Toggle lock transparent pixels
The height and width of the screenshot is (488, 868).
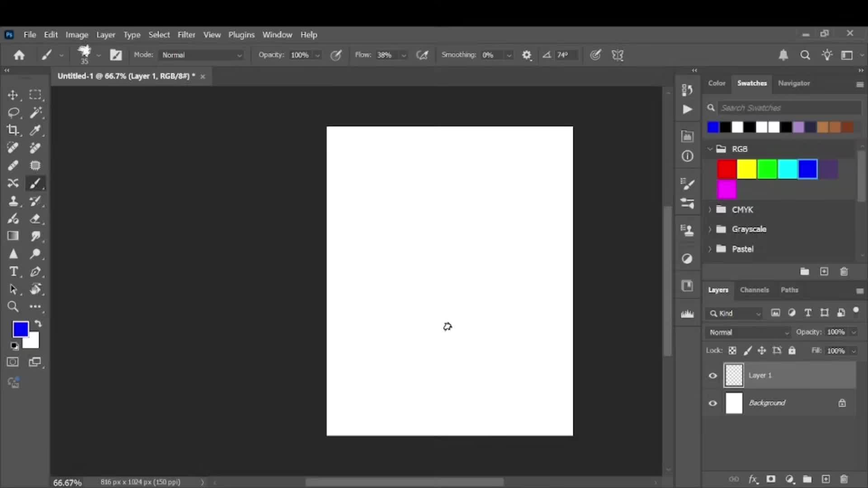click(732, 351)
